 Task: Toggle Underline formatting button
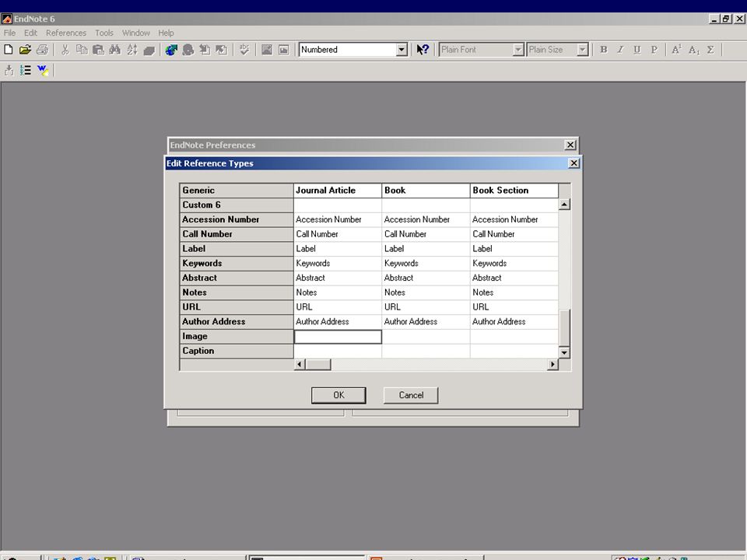click(637, 50)
